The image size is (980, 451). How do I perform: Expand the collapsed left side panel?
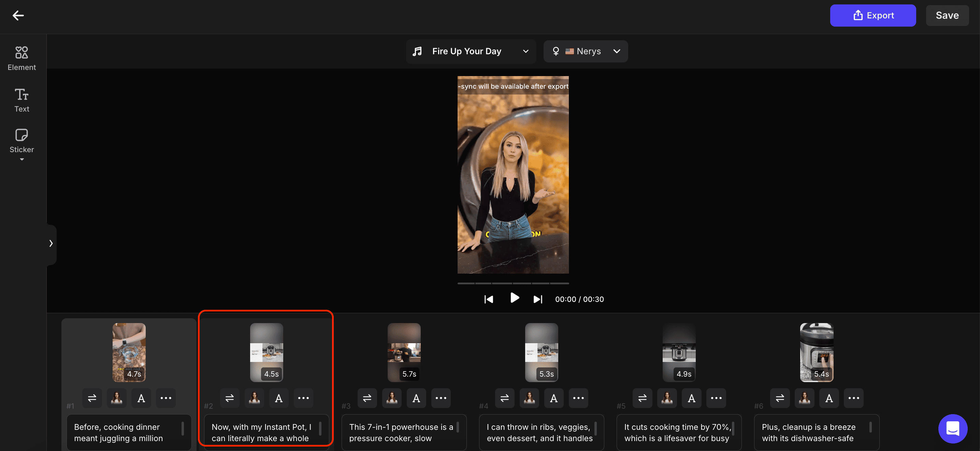click(51, 243)
